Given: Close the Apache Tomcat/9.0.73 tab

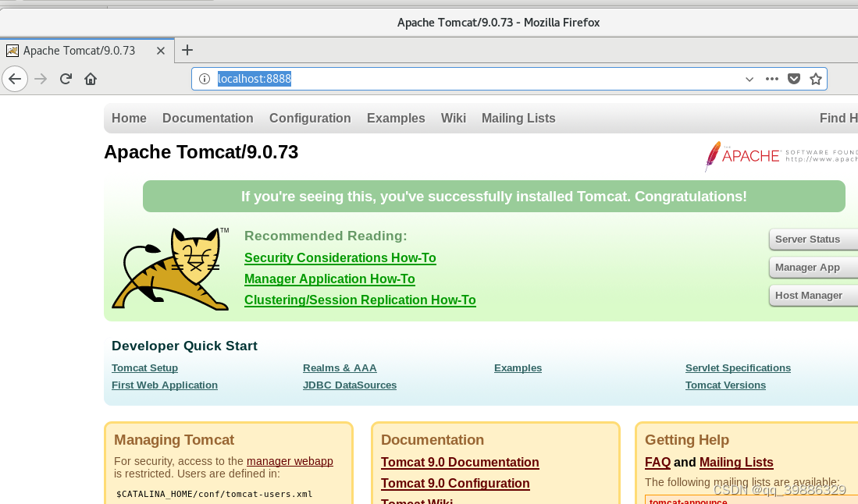Looking at the screenshot, I should 160,51.
